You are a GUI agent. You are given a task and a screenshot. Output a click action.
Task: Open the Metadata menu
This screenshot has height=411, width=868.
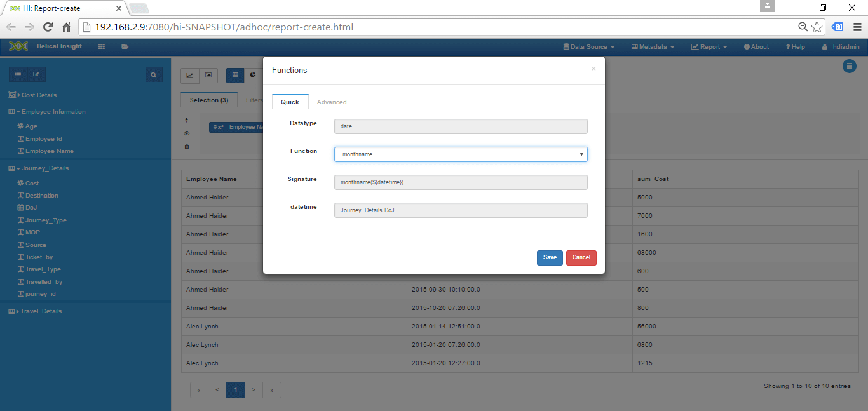pos(653,47)
